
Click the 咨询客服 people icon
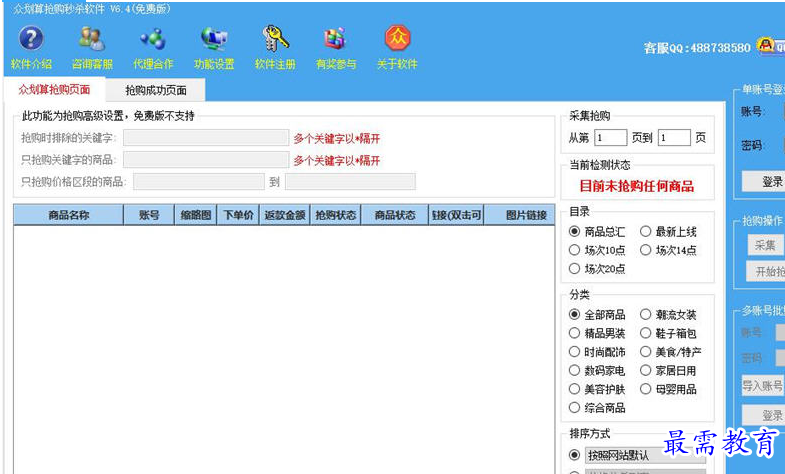click(92, 39)
